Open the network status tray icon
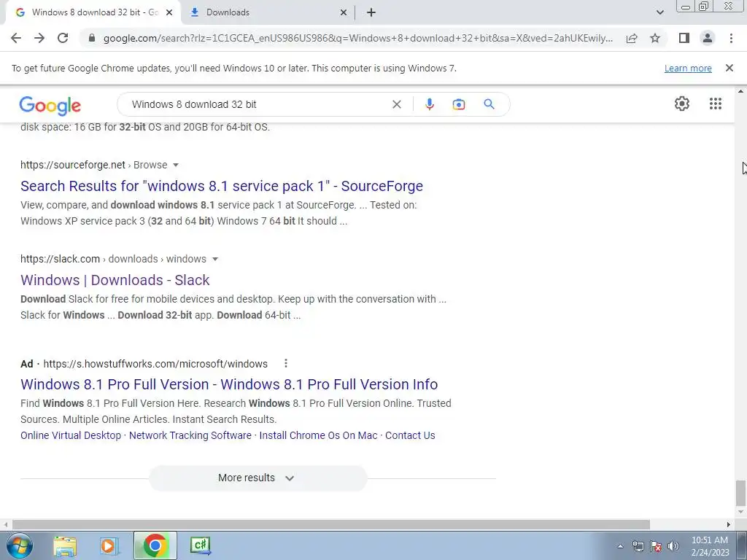The height and width of the screenshot is (560, 747). pos(638,546)
